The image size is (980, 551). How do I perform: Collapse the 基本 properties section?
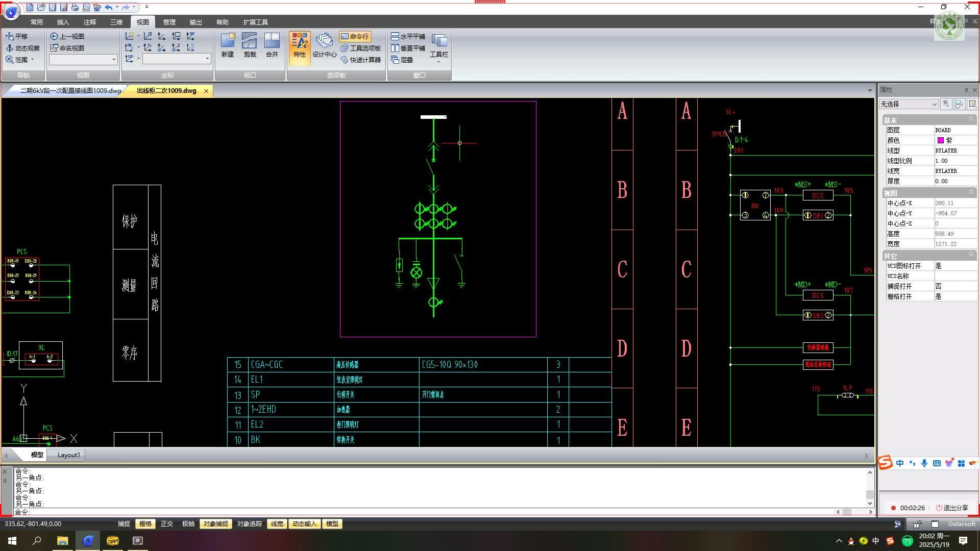coord(971,119)
